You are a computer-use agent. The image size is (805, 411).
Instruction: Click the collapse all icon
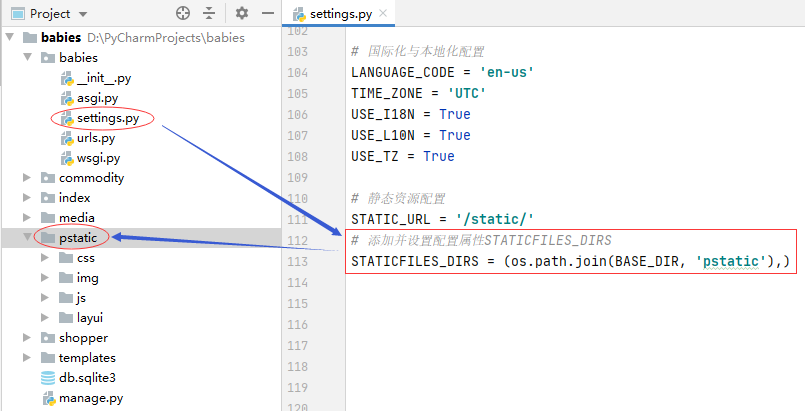208,13
